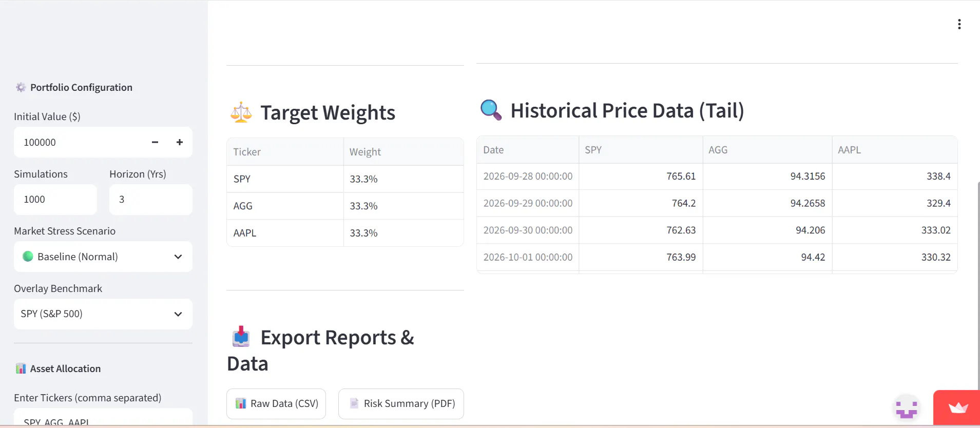Click the AAPL column header in price table
Image resolution: width=980 pixels, height=428 pixels.
coord(895,150)
